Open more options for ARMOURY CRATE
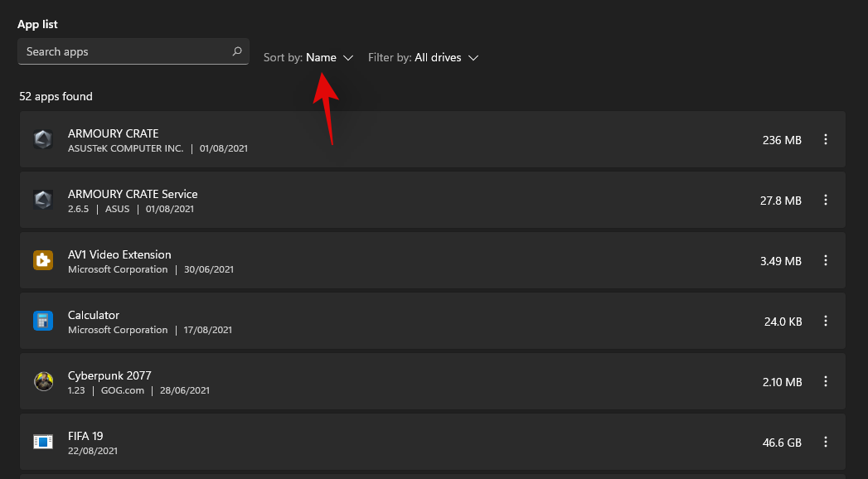Viewport: 868px width, 479px height. [825, 140]
